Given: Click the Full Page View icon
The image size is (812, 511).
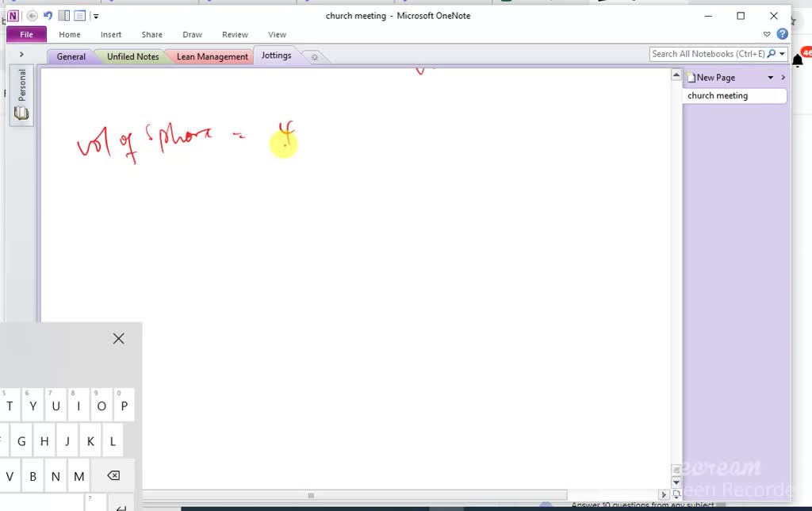Looking at the screenshot, I should pos(80,16).
